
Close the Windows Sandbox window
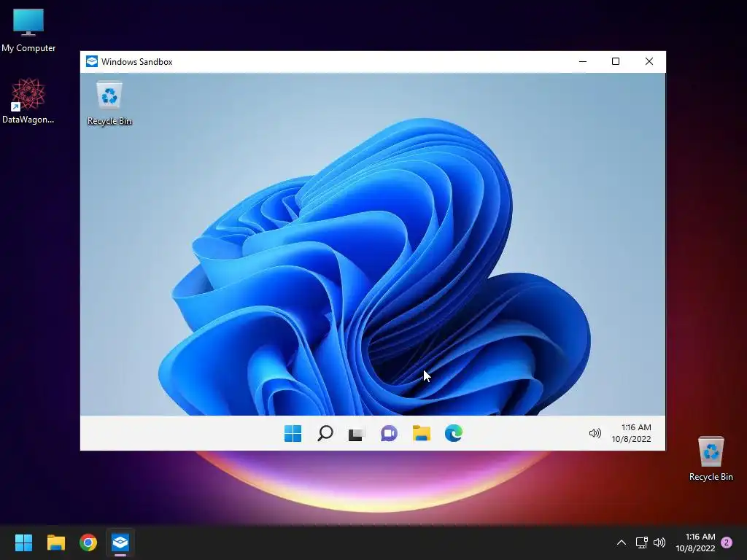click(649, 61)
